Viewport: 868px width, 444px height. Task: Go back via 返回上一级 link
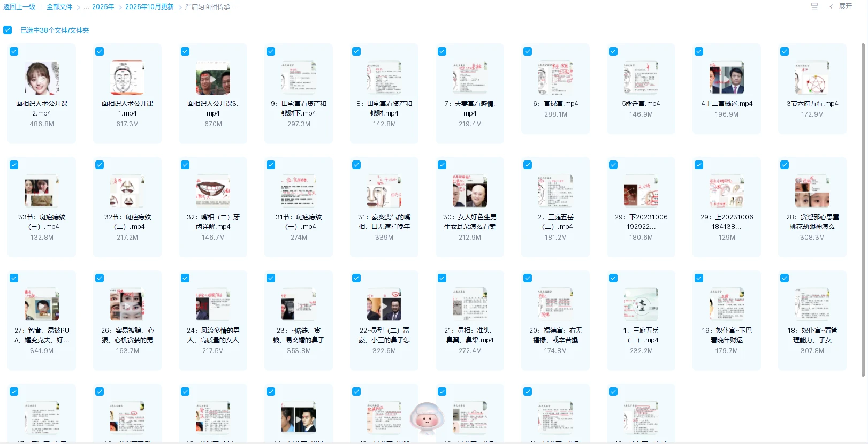point(19,7)
